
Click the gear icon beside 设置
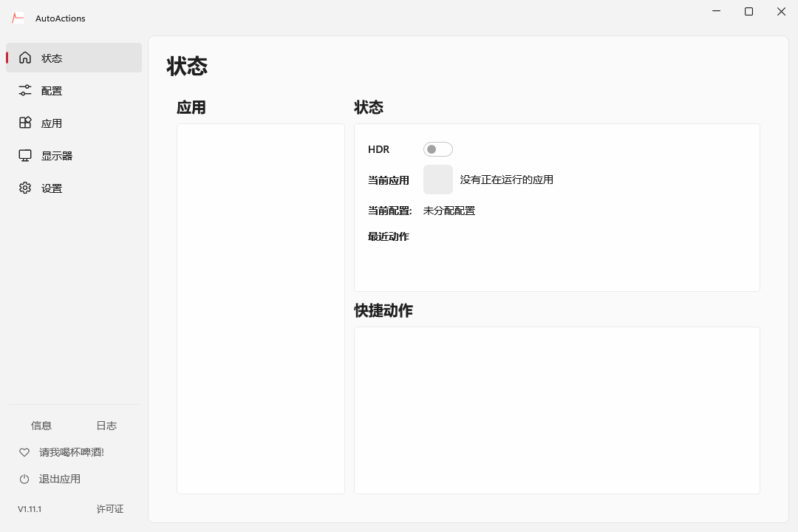25,188
